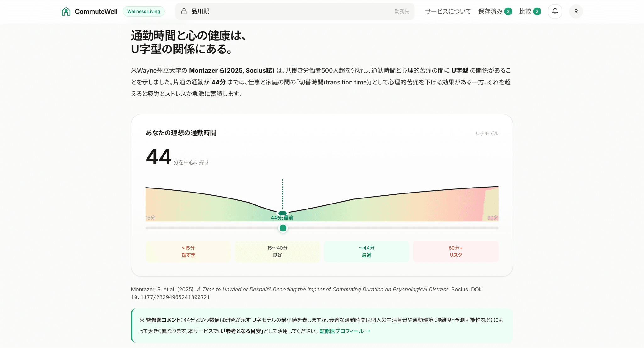The image size is (644, 348).
Task: Click the 44分:最適 marker on the chart
Action: [x=282, y=214]
